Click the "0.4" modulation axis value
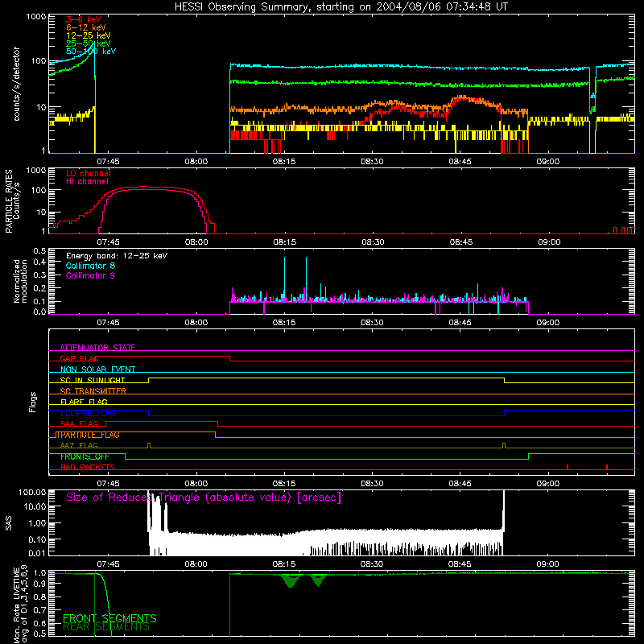 coord(39,262)
